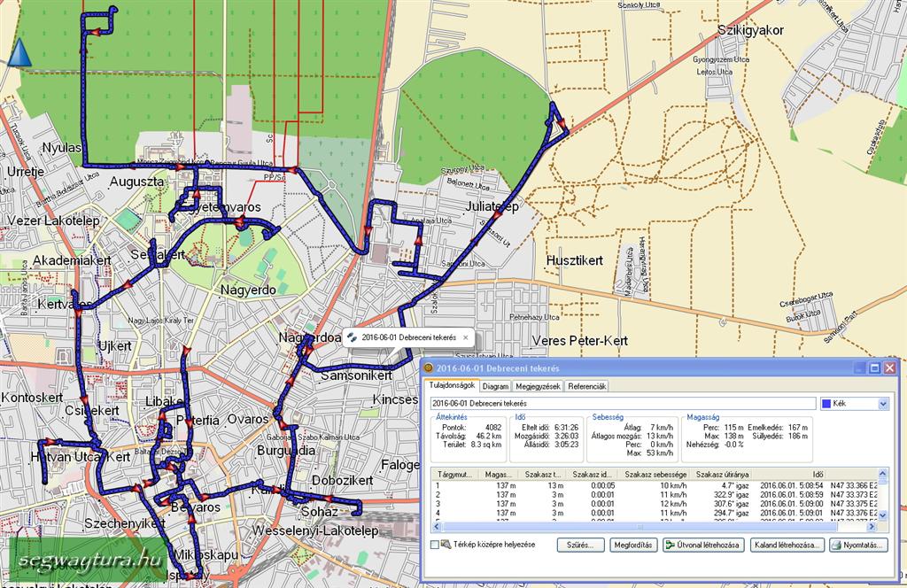Click the map-center icon beside the checkbox
The image size is (907, 588).
point(446,545)
